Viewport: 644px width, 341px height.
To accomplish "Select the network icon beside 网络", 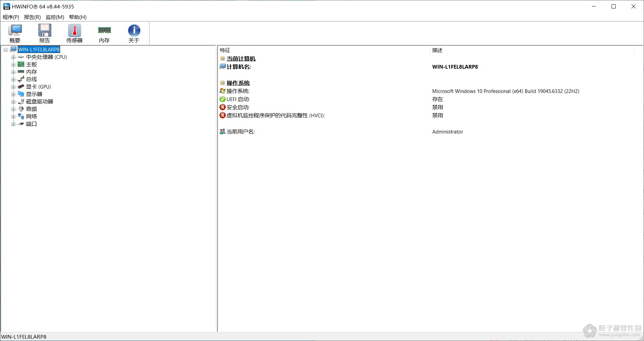I will click(x=21, y=116).
